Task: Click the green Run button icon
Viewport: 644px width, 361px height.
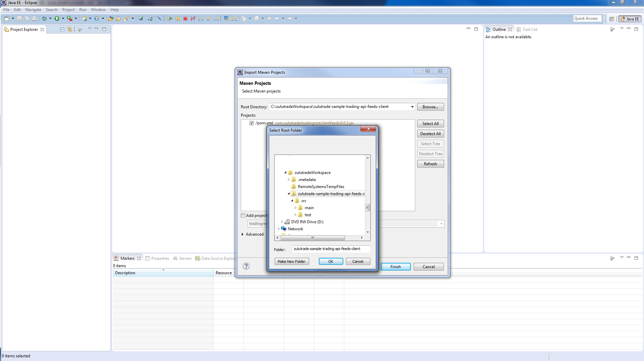Action: pyautogui.click(x=57, y=19)
